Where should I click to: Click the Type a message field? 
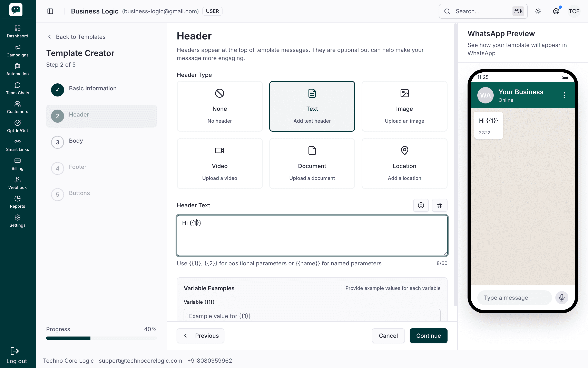point(514,298)
